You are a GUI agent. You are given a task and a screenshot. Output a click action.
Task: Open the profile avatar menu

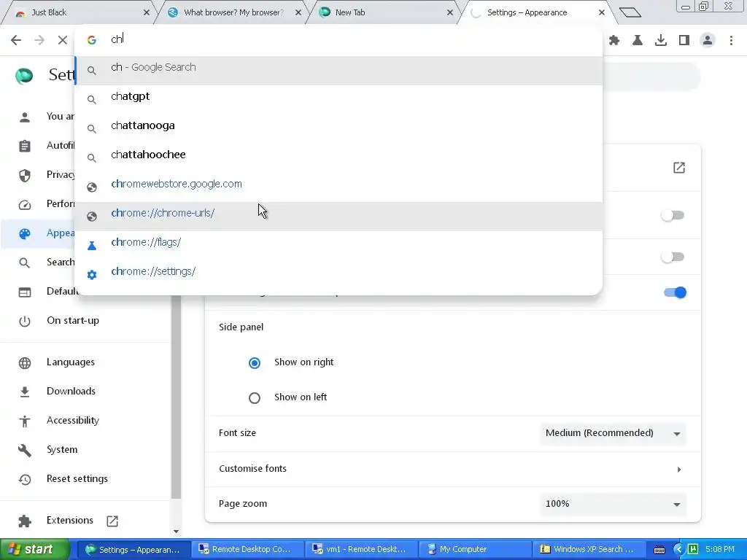point(708,41)
